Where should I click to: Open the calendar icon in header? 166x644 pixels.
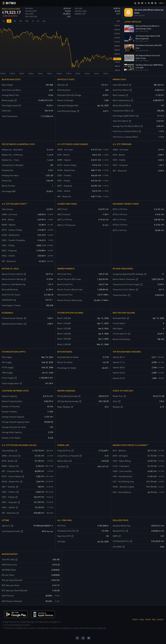139,3
